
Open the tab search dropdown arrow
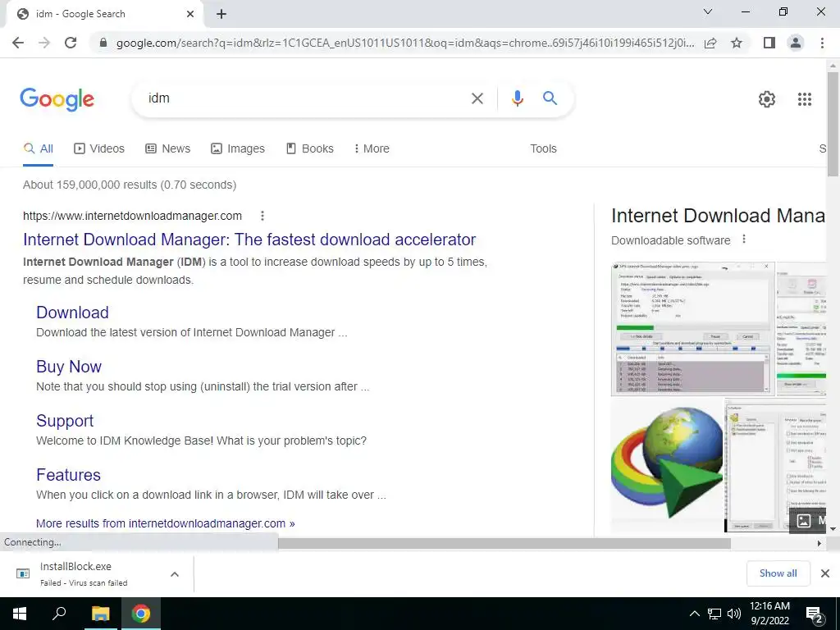708,11
